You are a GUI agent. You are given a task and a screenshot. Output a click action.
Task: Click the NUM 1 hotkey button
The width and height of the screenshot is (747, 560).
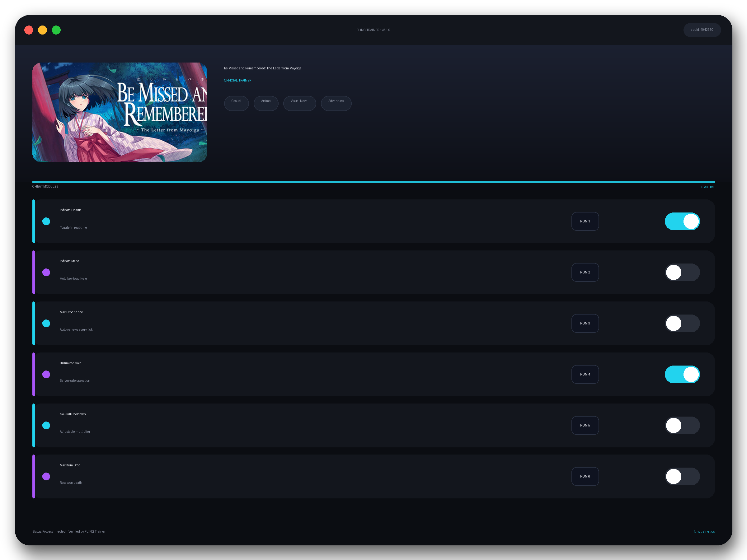click(585, 222)
